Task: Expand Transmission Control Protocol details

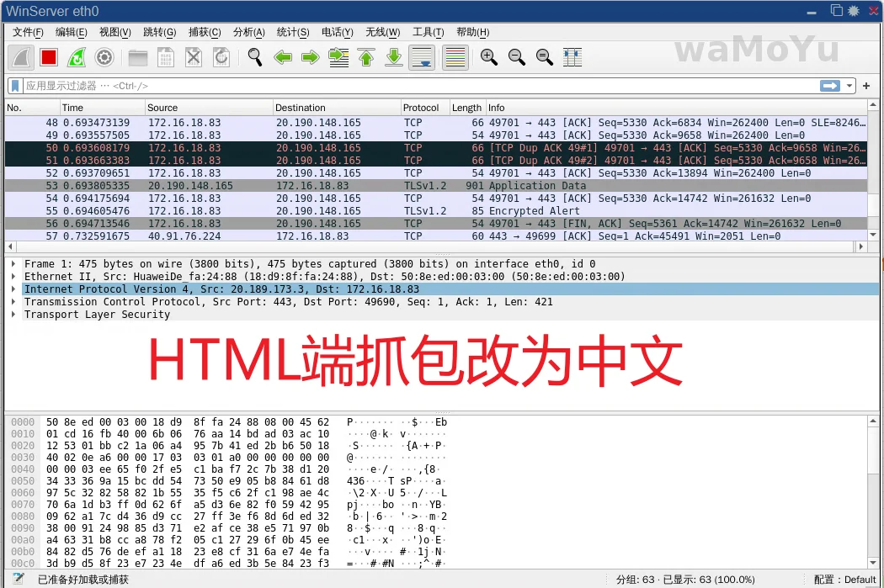Action: click(x=13, y=302)
